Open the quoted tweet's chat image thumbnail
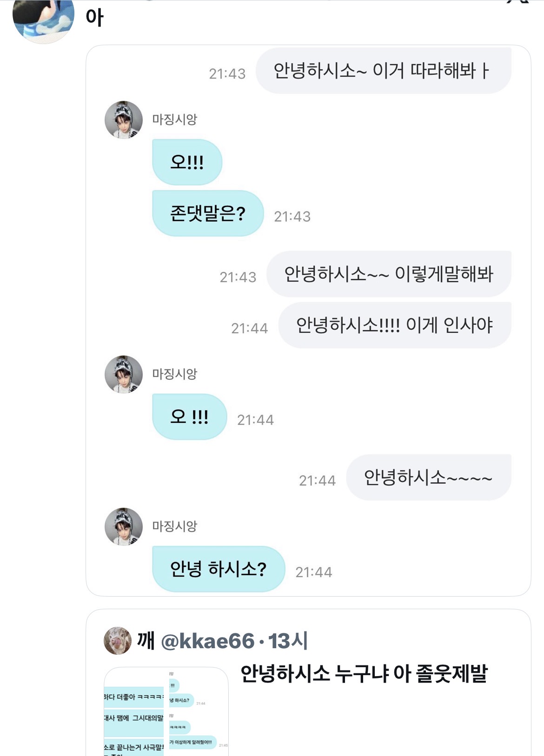This screenshot has width=544, height=756. click(x=166, y=711)
